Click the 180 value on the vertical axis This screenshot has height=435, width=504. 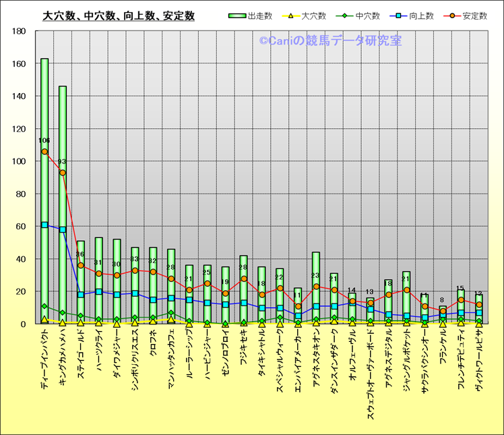pyautogui.click(x=19, y=31)
